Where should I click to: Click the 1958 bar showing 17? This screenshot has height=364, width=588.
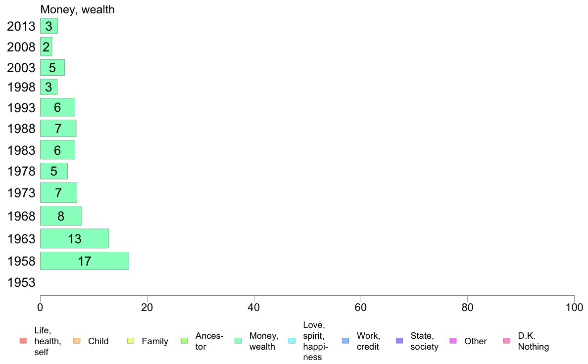(x=85, y=261)
